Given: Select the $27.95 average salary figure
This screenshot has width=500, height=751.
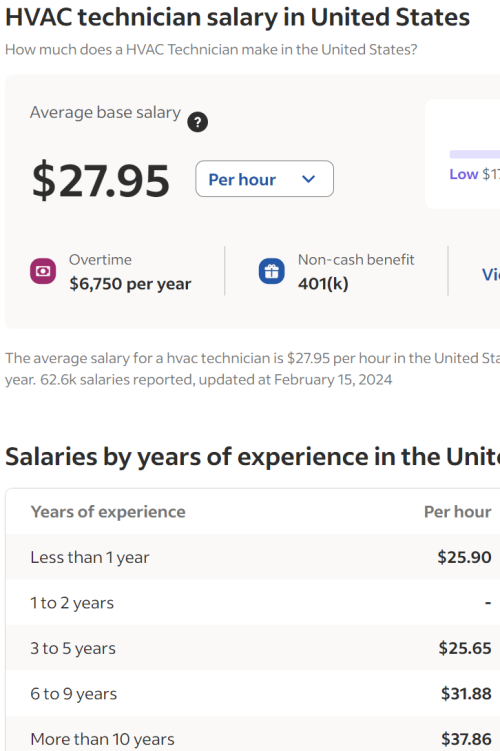Looking at the screenshot, I should pyautogui.click(x=101, y=181).
